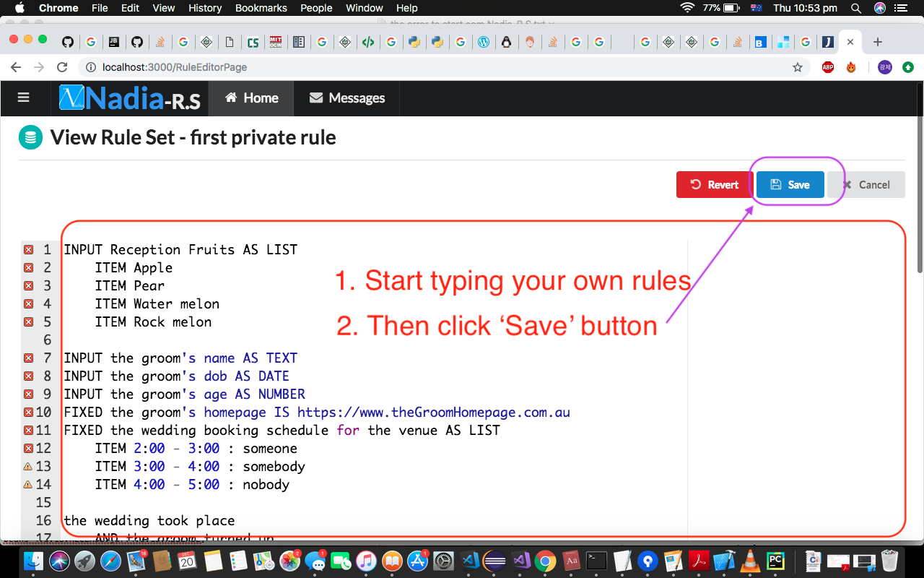924x578 pixels.
Task: Open the Adblock Plus extension
Action: [x=828, y=67]
